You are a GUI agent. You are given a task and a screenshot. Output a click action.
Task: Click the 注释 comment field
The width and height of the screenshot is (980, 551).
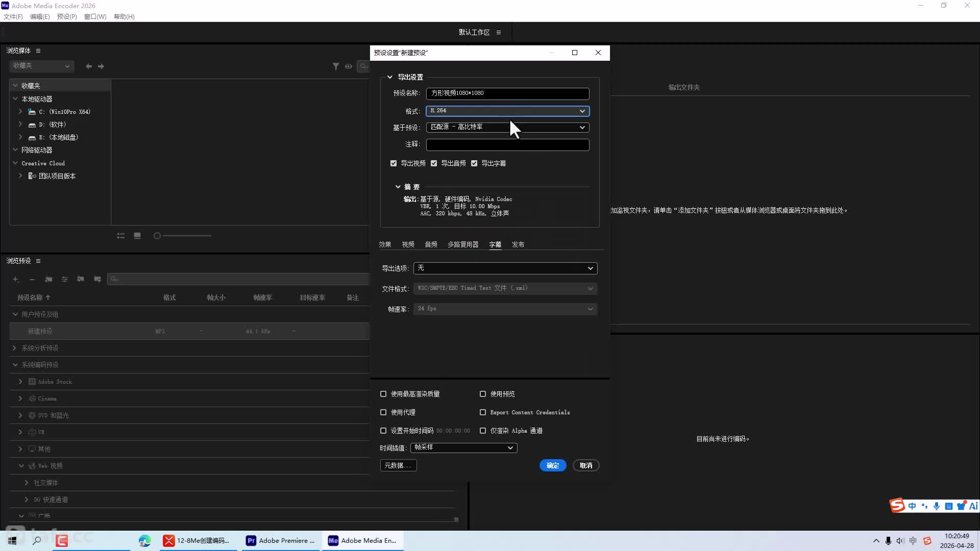coord(508,145)
